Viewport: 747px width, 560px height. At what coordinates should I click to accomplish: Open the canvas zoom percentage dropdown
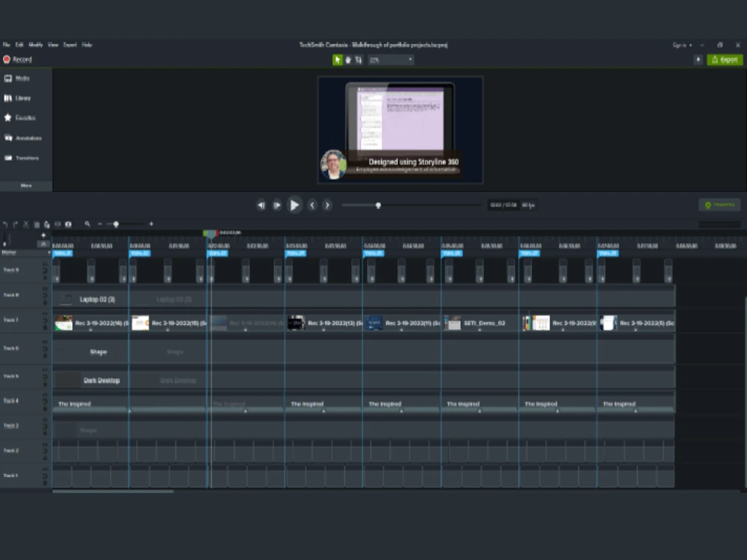391,60
